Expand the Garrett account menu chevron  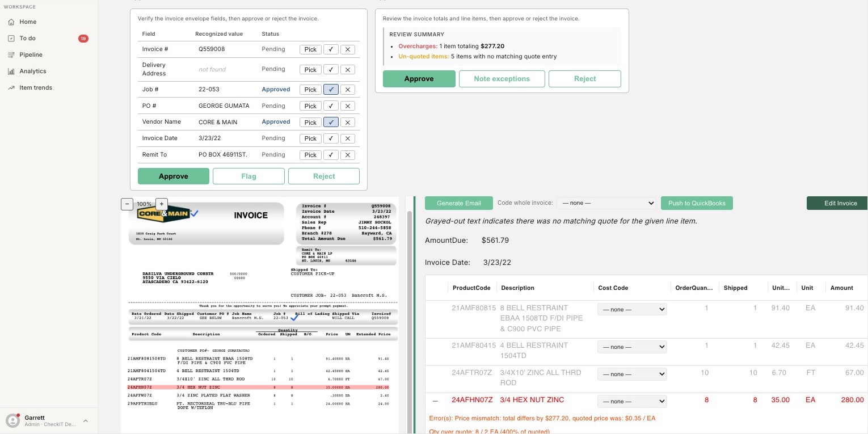tap(86, 421)
